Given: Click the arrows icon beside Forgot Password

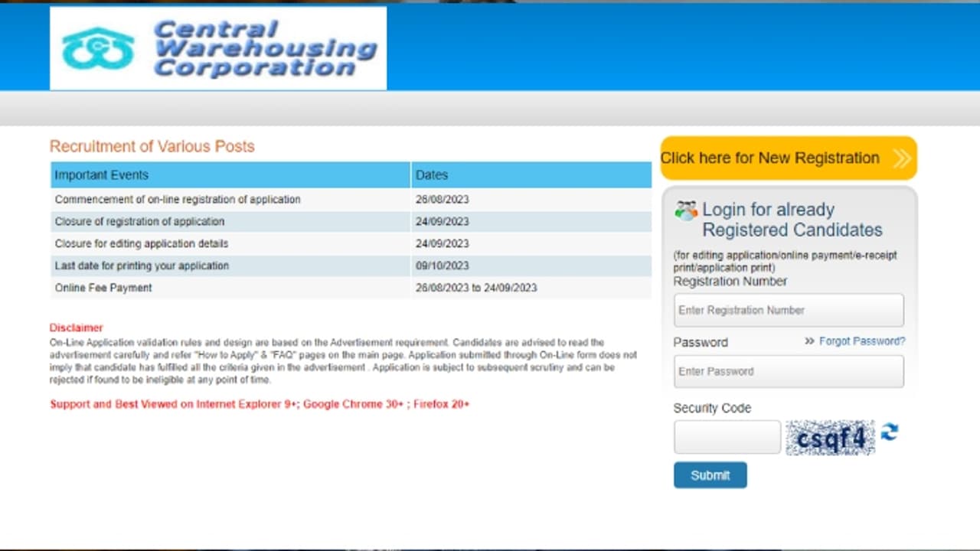Looking at the screenshot, I should click(809, 341).
